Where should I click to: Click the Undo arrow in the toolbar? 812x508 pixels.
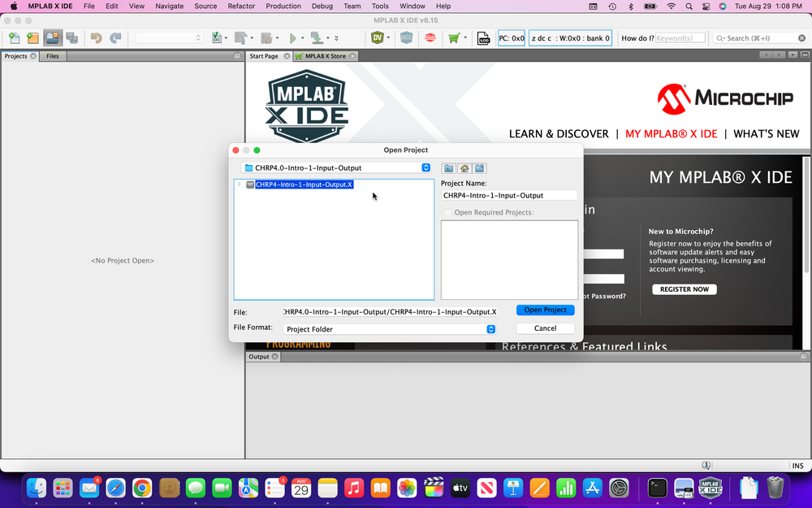[x=97, y=37]
